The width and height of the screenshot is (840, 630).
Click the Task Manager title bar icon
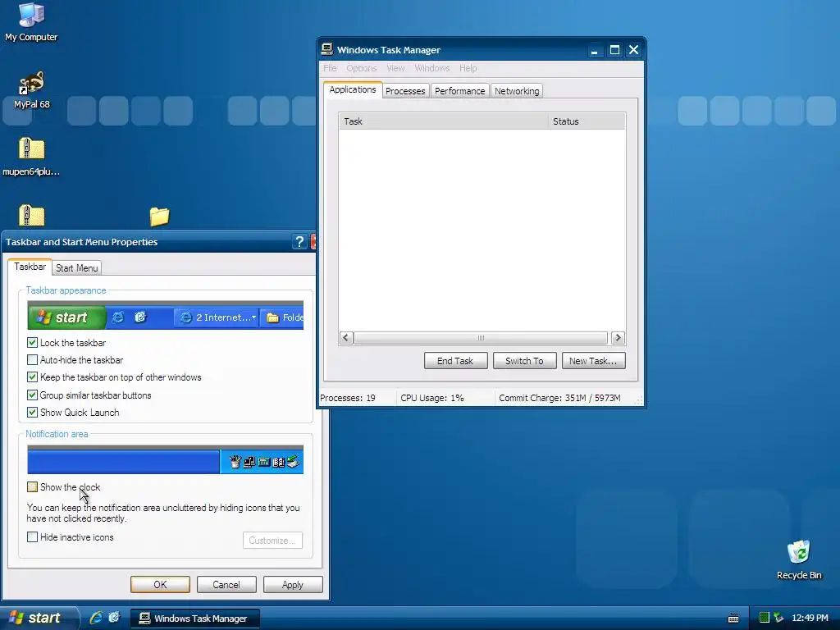click(x=326, y=49)
